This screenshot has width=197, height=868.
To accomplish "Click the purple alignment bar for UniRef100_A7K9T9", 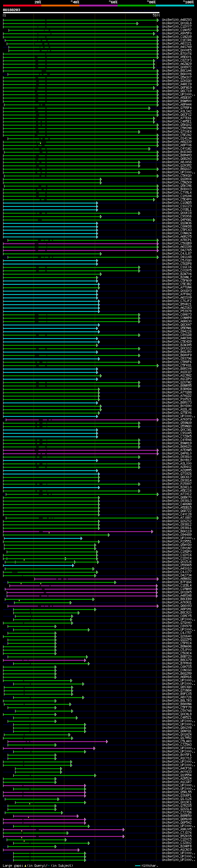I will [82, 420].
